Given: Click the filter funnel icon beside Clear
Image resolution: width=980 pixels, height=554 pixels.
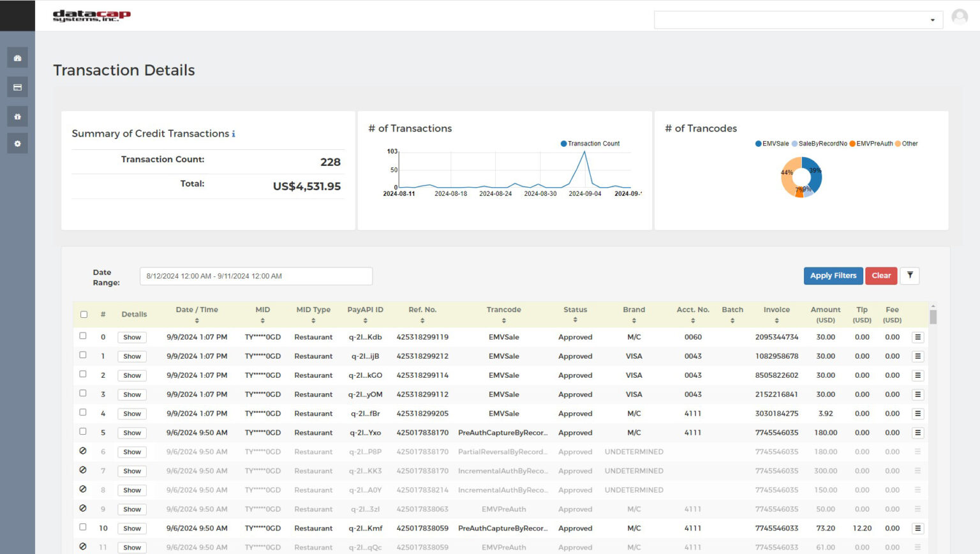Looking at the screenshot, I should point(910,276).
